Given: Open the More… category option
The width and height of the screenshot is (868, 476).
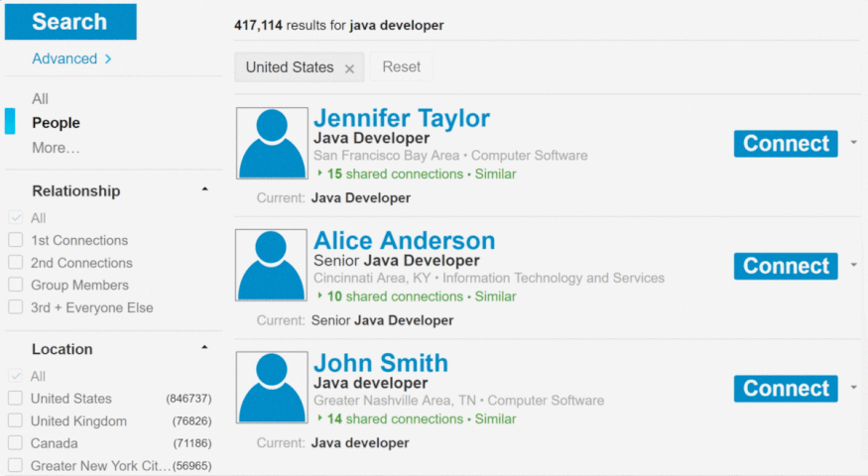Looking at the screenshot, I should 56,148.
